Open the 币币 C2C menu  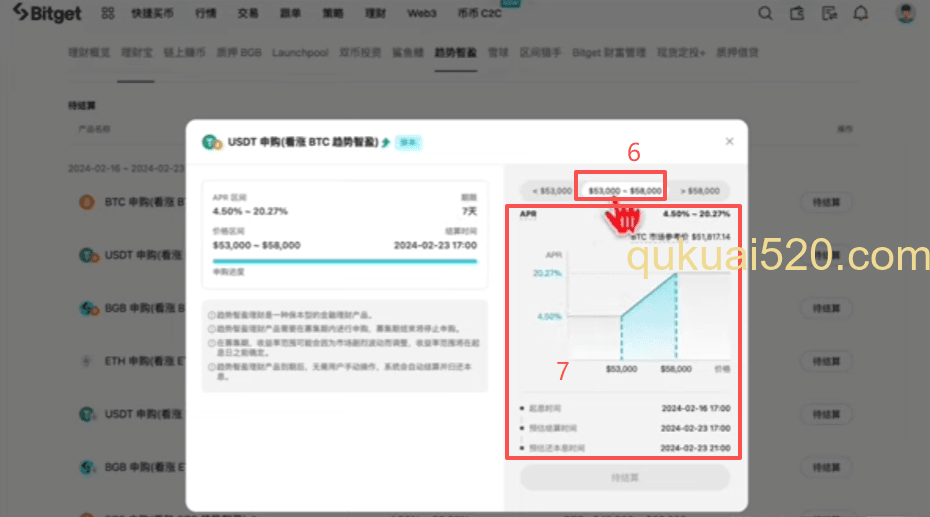(480, 13)
